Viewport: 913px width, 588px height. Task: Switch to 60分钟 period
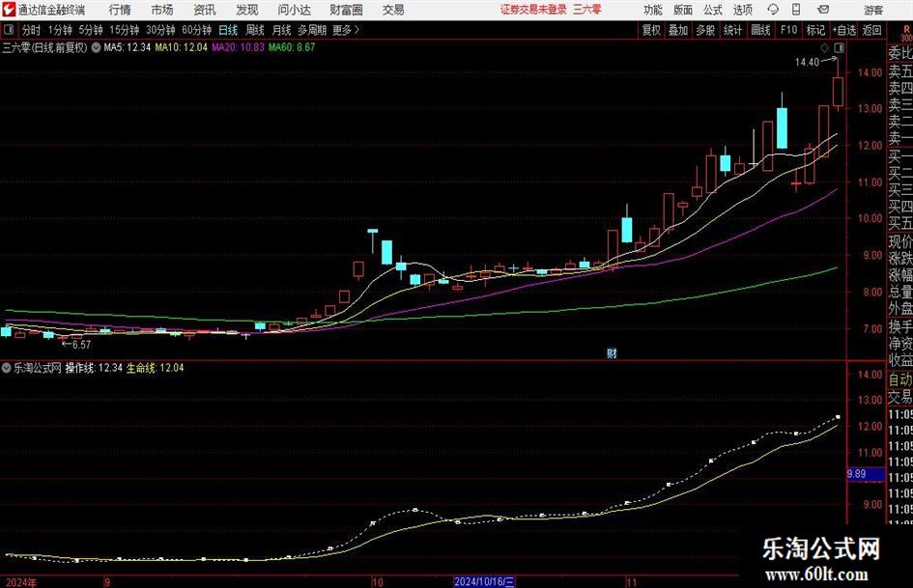[196, 30]
